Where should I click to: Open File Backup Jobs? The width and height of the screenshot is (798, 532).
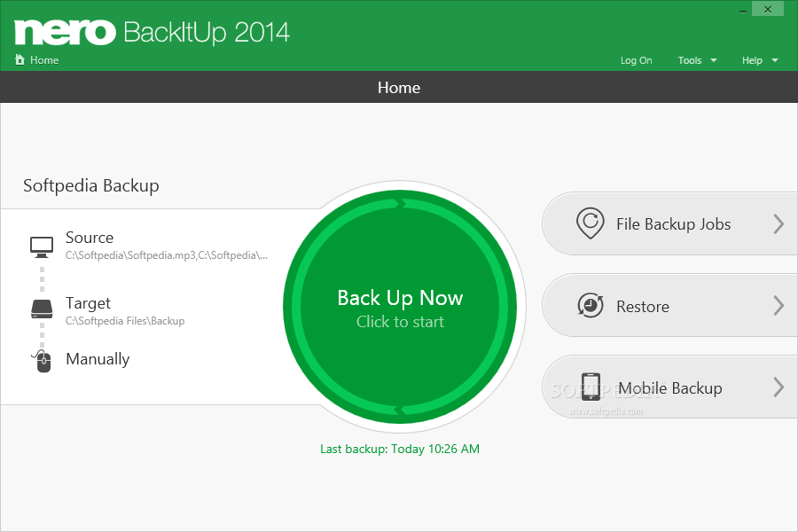pos(669,224)
